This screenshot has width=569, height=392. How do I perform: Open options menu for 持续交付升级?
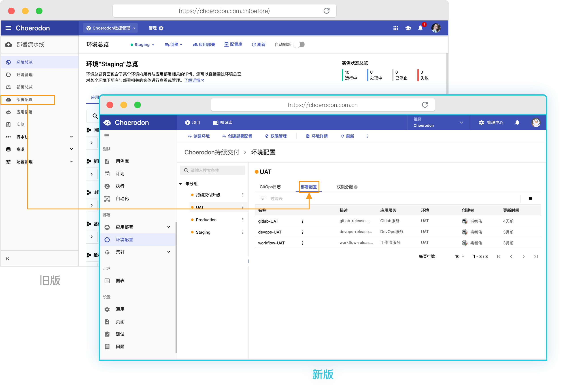(243, 195)
